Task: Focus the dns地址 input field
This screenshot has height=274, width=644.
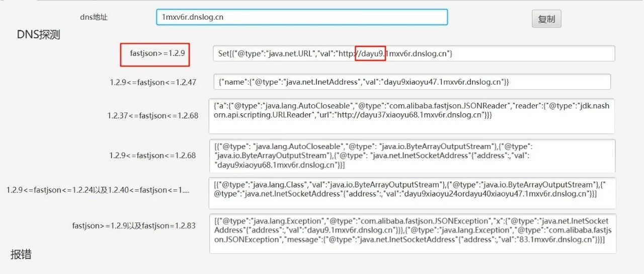Action: pyautogui.click(x=302, y=17)
